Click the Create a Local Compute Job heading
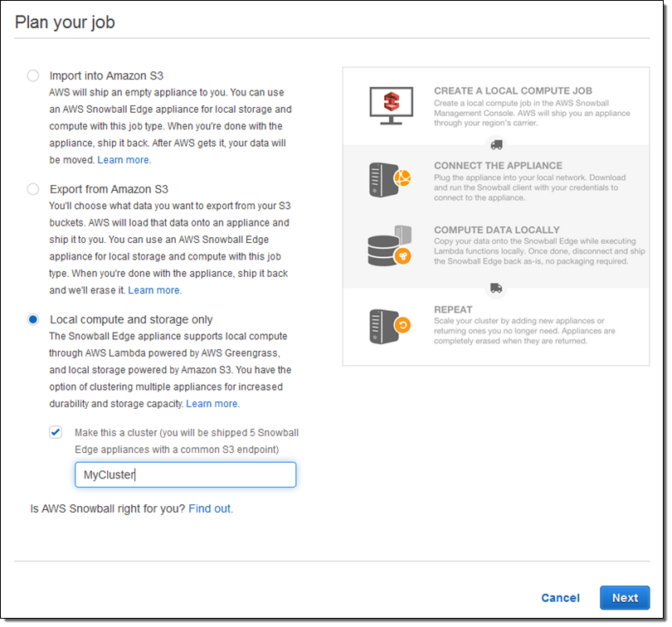This screenshot has width=672, height=627. pos(513,90)
